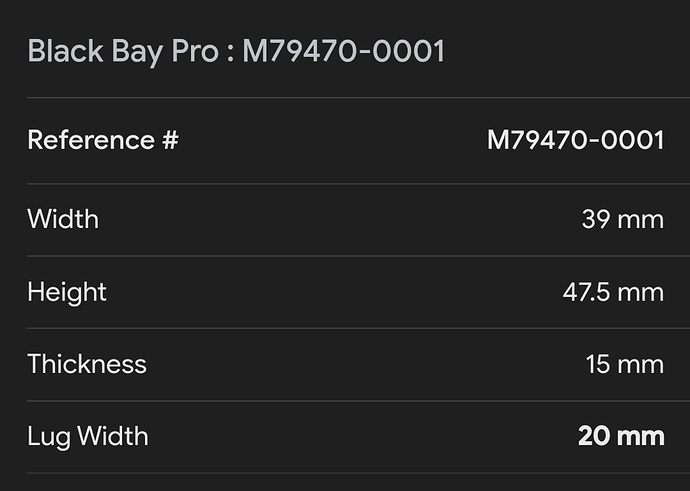The width and height of the screenshot is (690, 491).
Task: Click the mm unit after 47.5
Action: [x=641, y=293]
